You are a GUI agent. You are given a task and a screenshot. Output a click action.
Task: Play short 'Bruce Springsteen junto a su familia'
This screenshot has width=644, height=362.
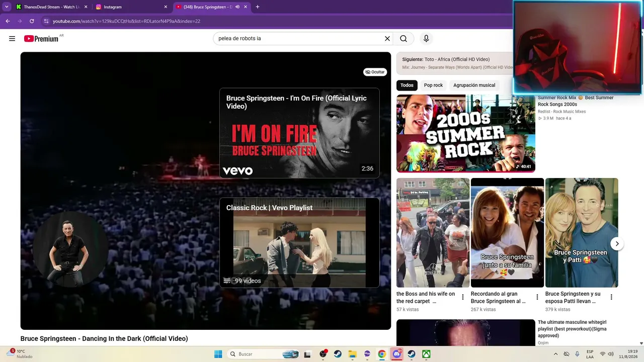507,233
